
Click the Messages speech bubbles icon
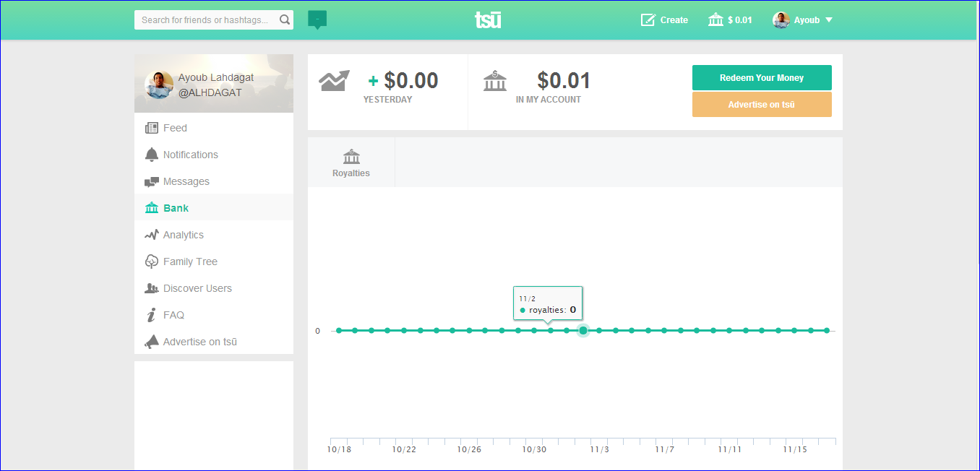click(152, 182)
